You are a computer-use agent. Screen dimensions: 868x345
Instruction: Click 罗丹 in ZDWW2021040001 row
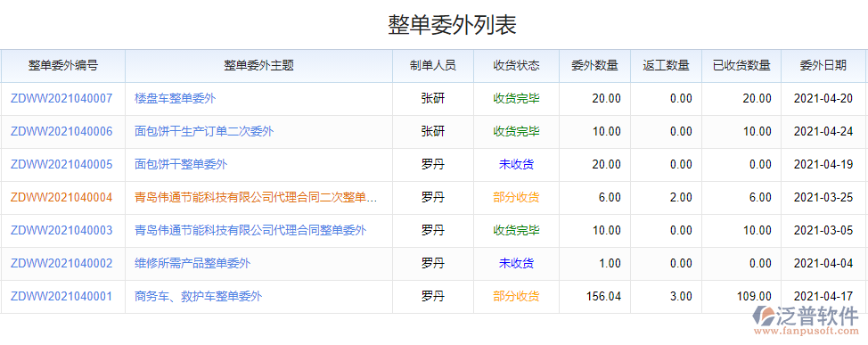[433, 297]
